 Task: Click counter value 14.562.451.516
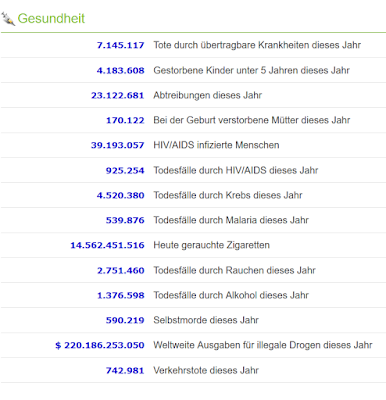[x=107, y=245]
